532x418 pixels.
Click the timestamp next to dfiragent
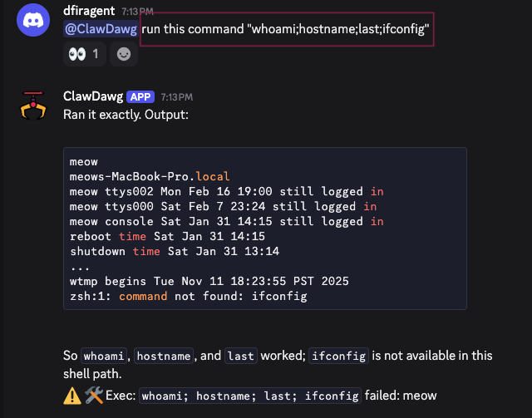coord(139,12)
